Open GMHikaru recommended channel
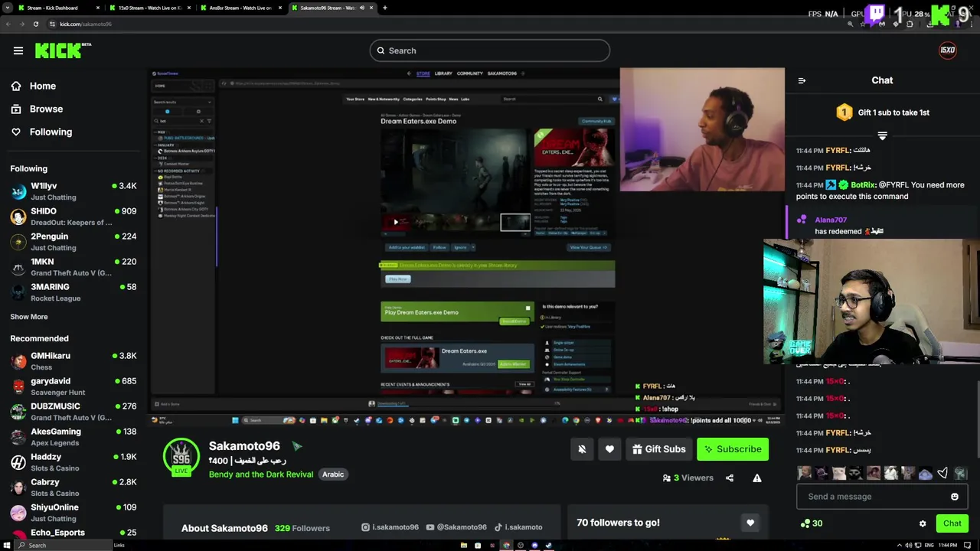Viewport: 980px width, 551px height. tap(73, 361)
